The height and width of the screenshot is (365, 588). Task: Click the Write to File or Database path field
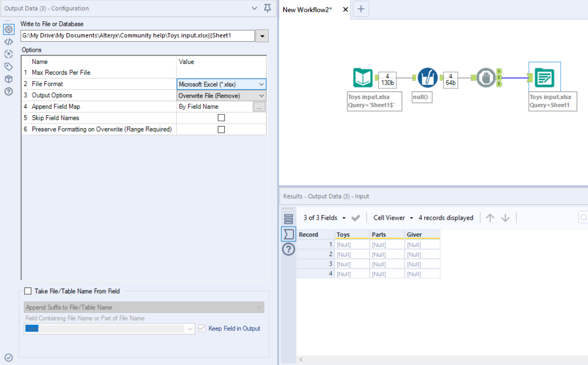137,35
